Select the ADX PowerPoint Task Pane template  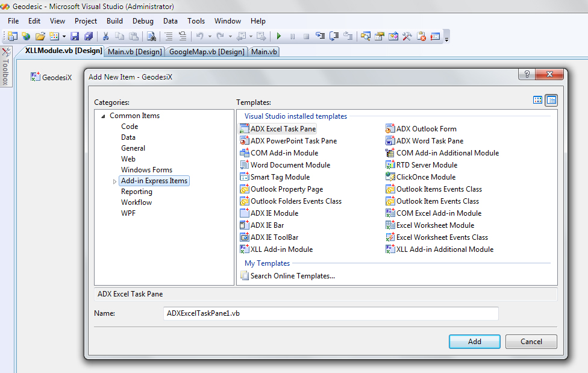289,141
